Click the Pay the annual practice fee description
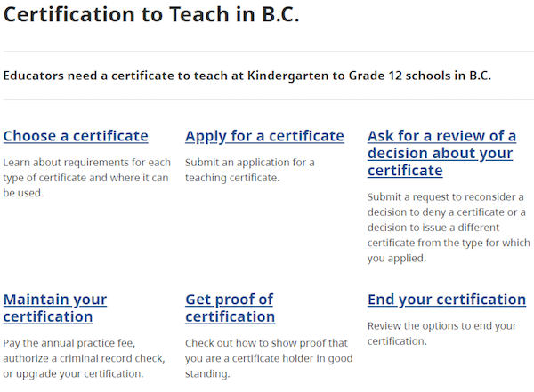This screenshot has height=392, width=534. point(85,358)
